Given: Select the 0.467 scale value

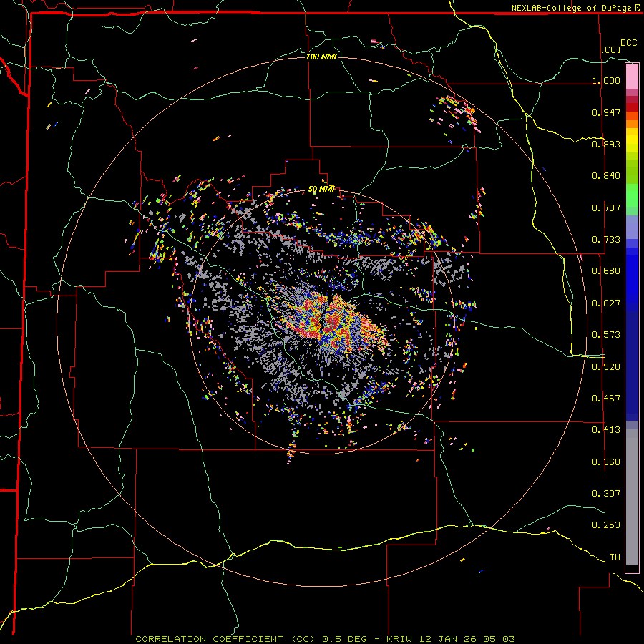Looking at the screenshot, I should pos(606,399).
